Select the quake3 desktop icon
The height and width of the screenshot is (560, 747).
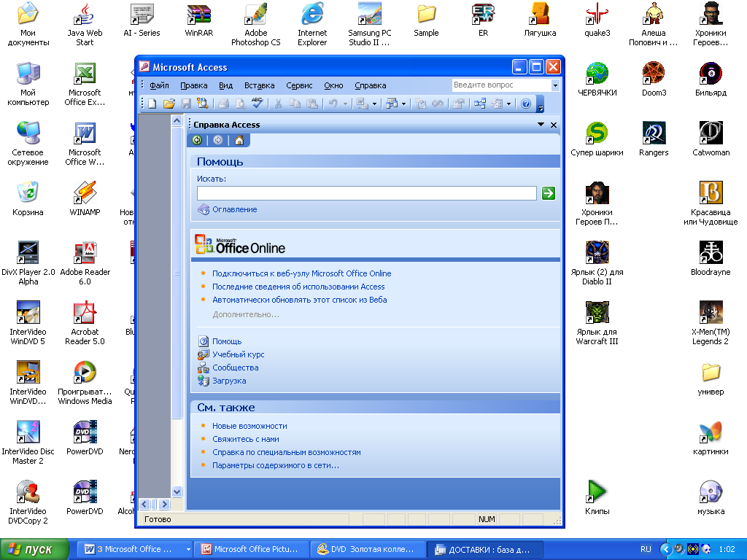[x=597, y=19]
